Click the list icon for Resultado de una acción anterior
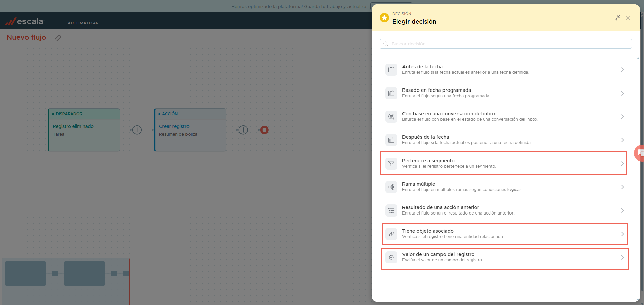 [x=391, y=210]
